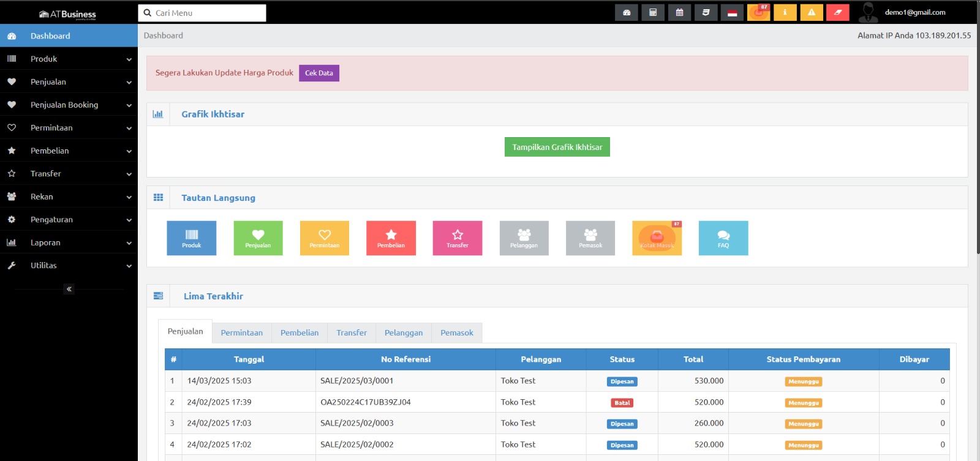
Task: Expand the Rekan sidebar menu
Action: (x=69, y=197)
